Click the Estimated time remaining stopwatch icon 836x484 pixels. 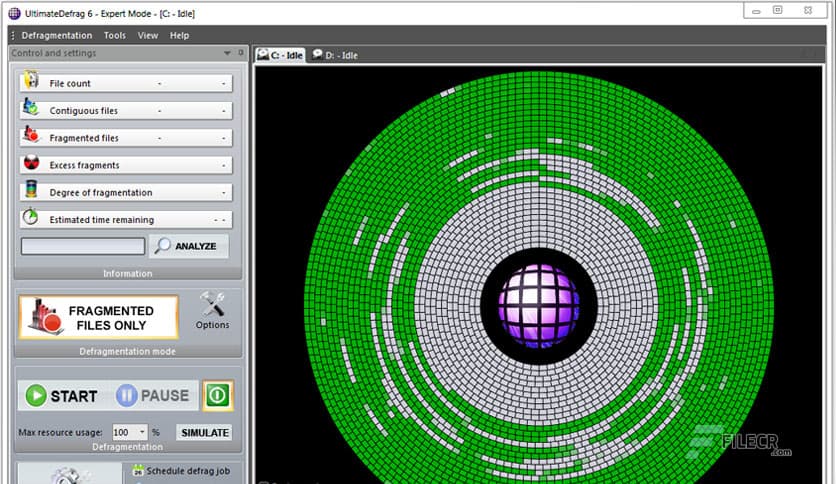pyautogui.click(x=30, y=216)
